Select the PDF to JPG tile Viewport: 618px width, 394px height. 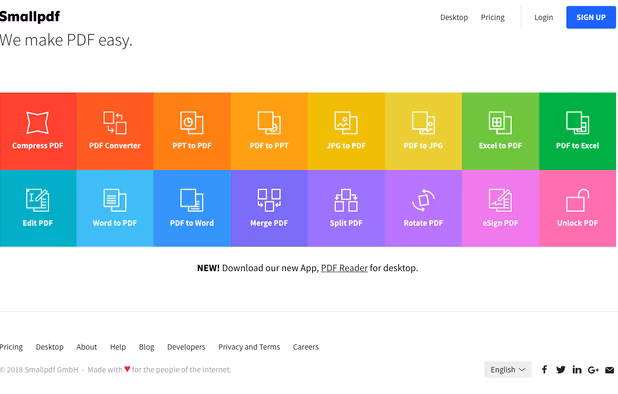[x=423, y=131]
